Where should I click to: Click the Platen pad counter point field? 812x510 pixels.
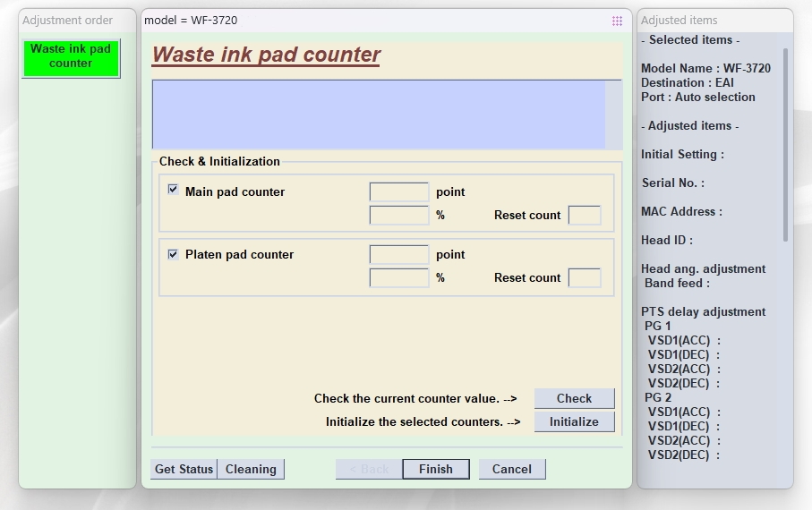point(399,255)
